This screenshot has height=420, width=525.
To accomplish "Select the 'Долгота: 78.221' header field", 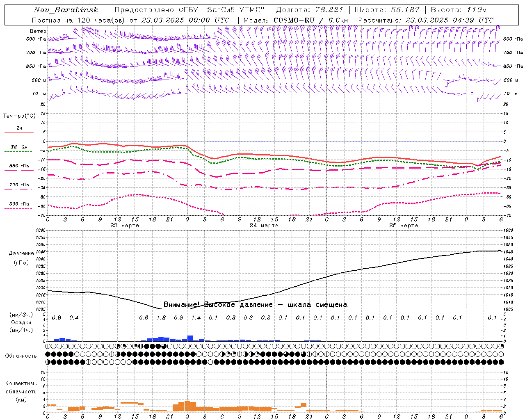I will tap(309, 10).
